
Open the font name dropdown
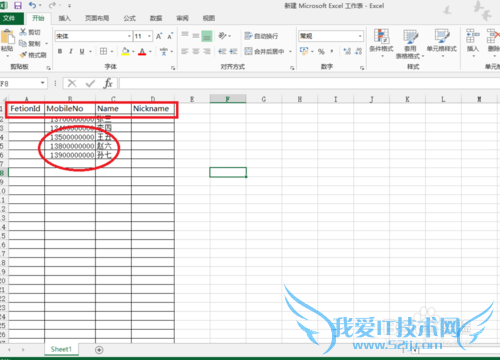(x=129, y=36)
